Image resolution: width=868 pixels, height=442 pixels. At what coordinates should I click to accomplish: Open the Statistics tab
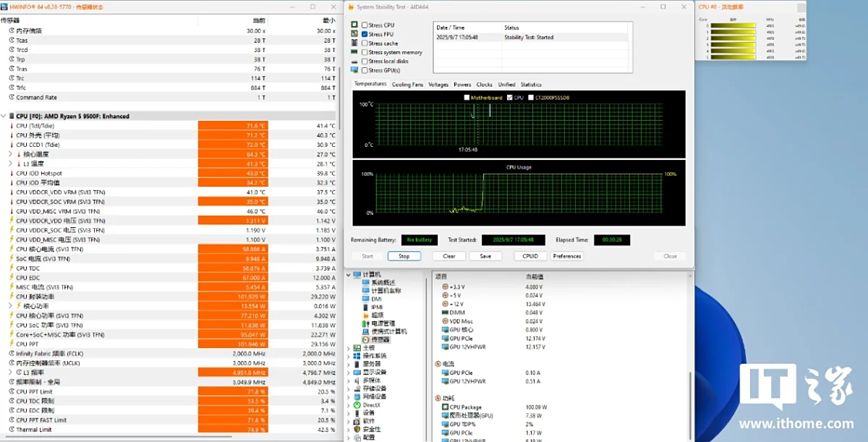[x=531, y=84]
